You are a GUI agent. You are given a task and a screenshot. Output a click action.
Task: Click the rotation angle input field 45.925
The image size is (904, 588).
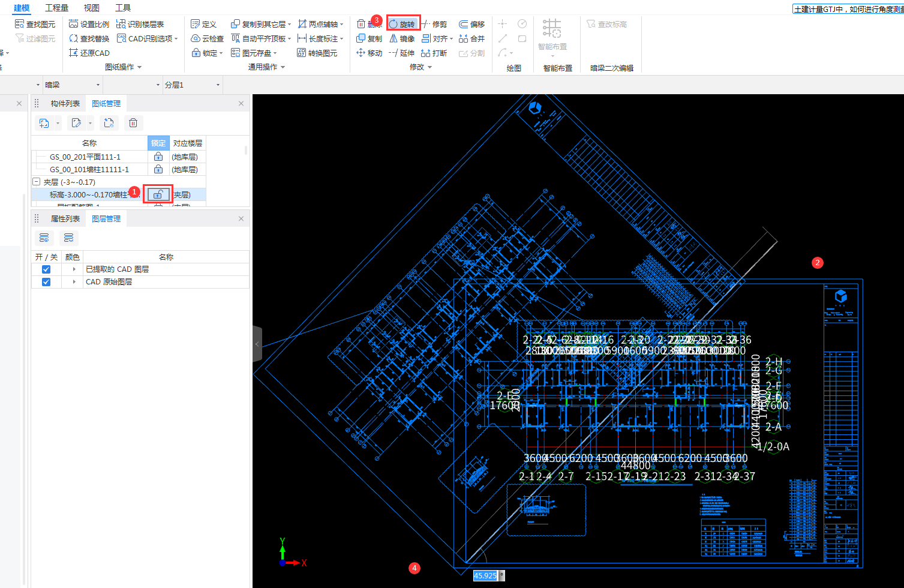(486, 575)
